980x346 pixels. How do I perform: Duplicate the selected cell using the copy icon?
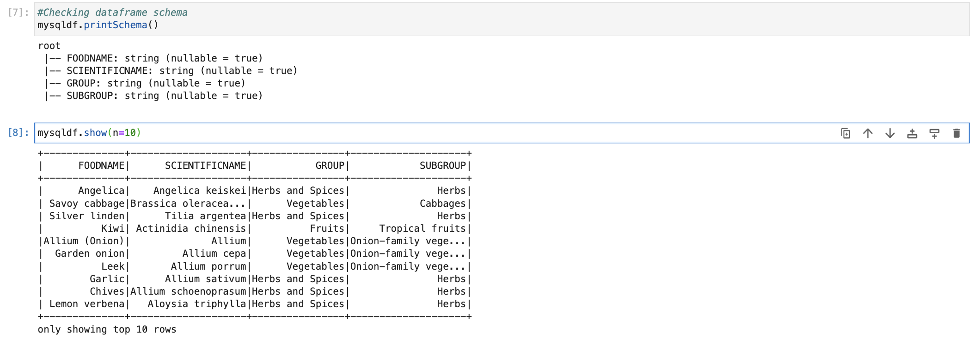[x=845, y=134]
